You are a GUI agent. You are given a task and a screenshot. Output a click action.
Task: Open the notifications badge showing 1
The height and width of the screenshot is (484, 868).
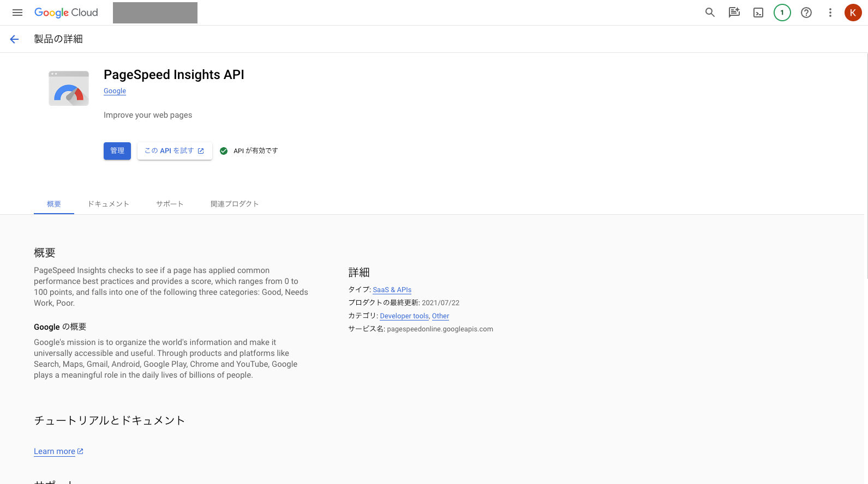click(x=782, y=13)
